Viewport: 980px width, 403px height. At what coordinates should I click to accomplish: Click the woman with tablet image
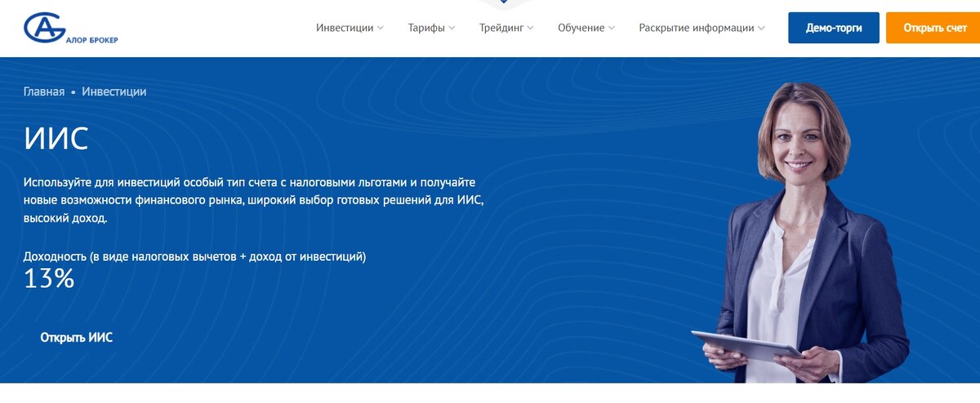(x=800, y=233)
